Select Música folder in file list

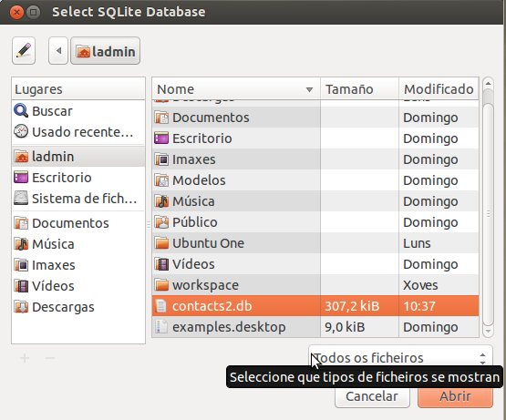point(315,201)
